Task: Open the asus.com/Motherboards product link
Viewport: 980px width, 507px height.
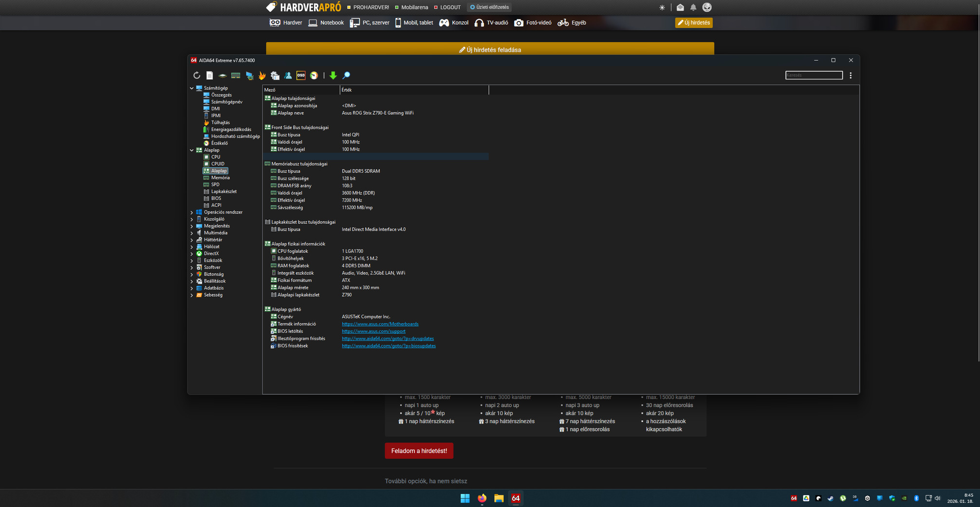Action: (380, 324)
